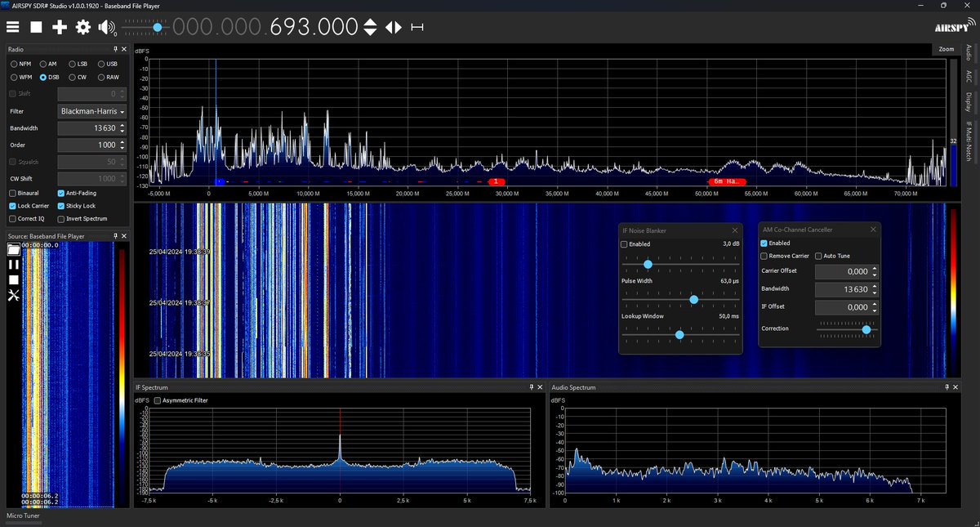Open a file with the folder icon
Viewport: 980px width, 527px height.
pyautogui.click(x=13, y=250)
